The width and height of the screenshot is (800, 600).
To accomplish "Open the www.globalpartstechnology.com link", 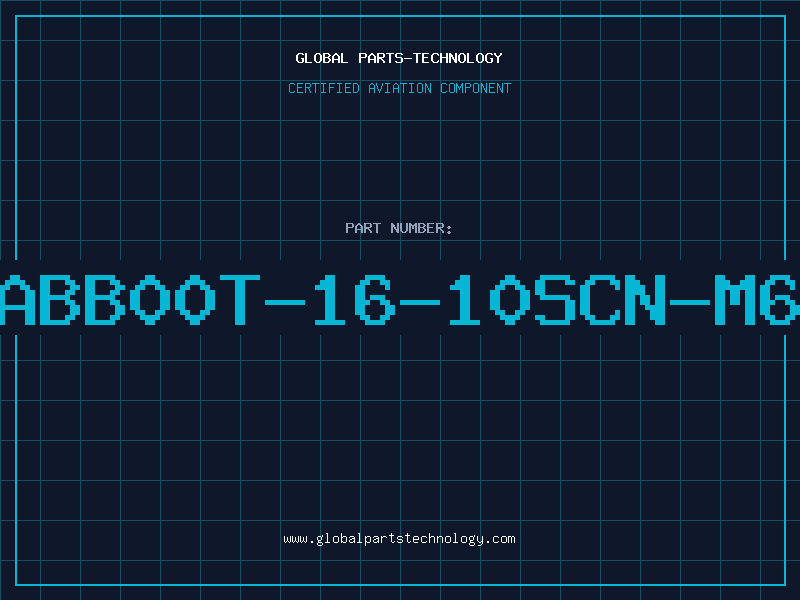I will point(399,539).
